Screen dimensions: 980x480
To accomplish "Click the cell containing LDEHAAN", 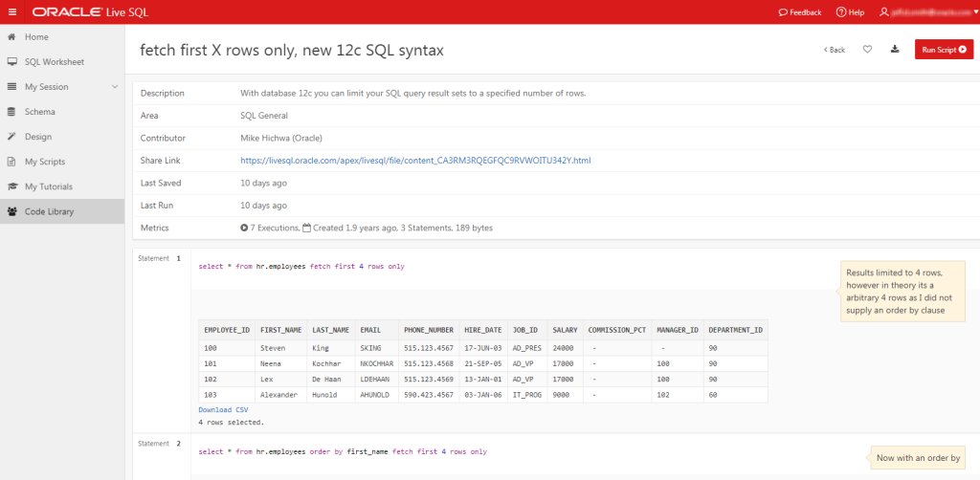I will [x=377, y=379].
